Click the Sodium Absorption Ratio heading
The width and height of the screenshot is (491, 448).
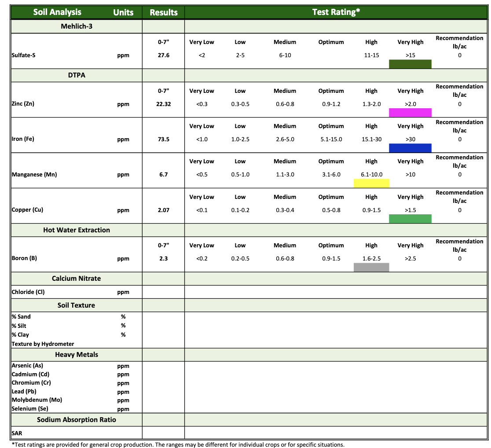click(x=77, y=420)
